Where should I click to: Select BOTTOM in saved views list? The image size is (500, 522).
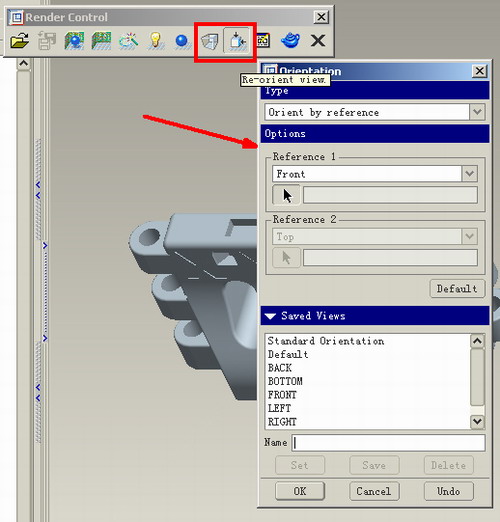285,381
